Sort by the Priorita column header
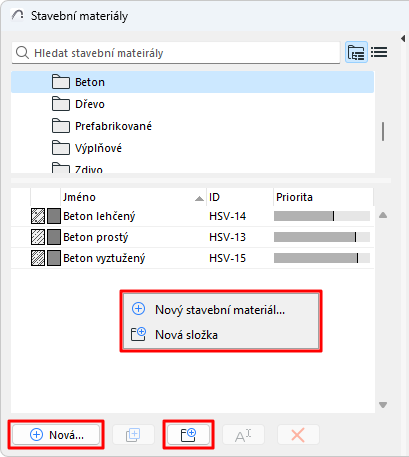The image size is (409, 457). pyautogui.click(x=323, y=197)
